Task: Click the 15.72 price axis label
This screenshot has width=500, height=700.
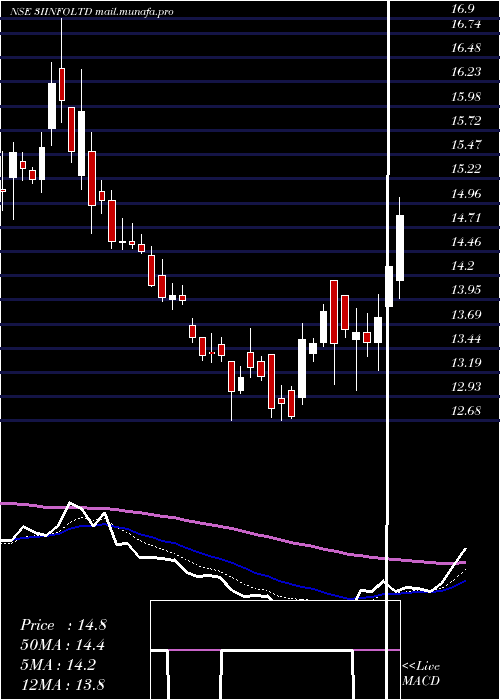Action: click(466, 121)
